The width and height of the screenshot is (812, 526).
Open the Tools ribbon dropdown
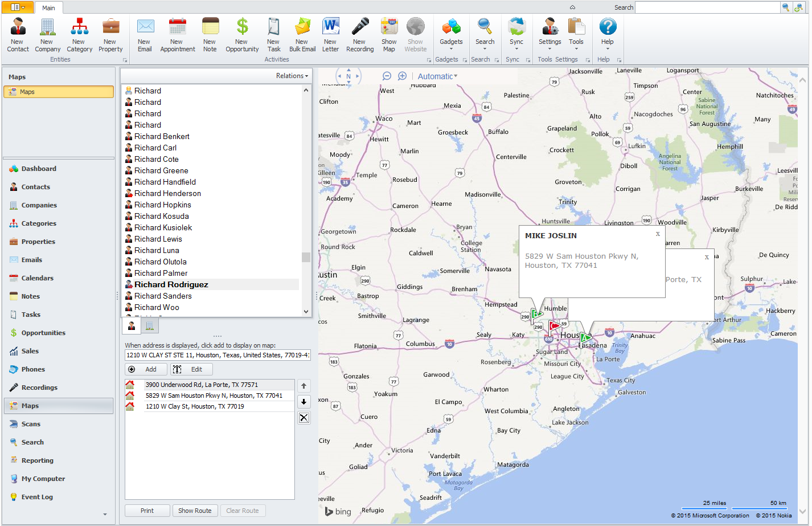576,35
